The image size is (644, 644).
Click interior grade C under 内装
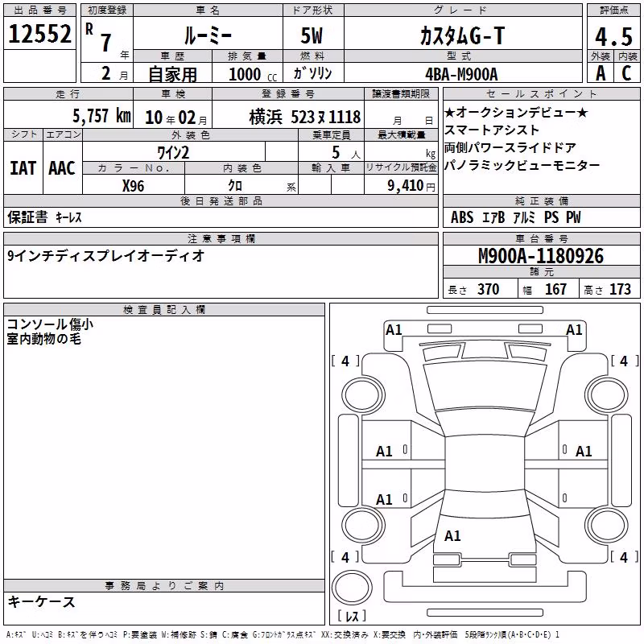point(626,73)
